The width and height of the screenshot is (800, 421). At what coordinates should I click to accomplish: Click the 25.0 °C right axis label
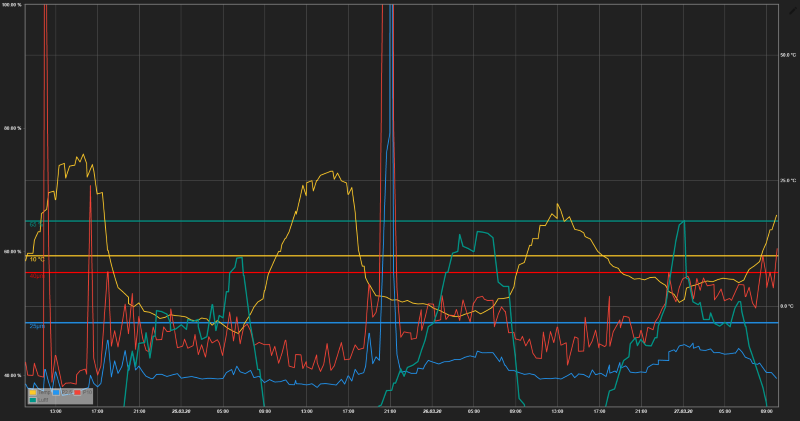coord(788,181)
